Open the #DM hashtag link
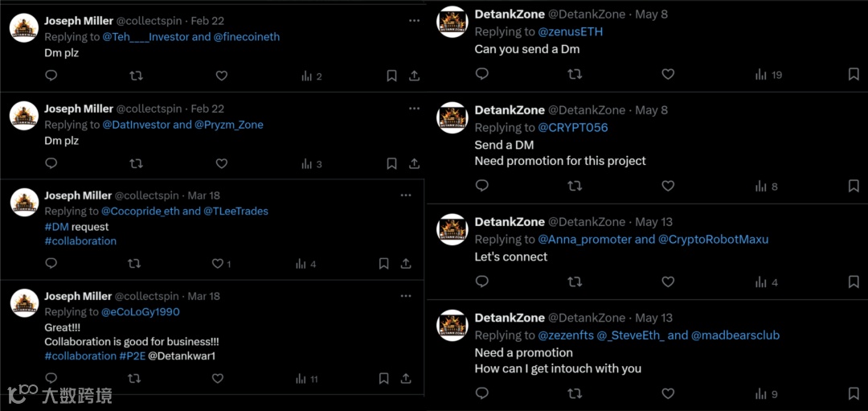The height and width of the screenshot is (411, 868). 56,227
